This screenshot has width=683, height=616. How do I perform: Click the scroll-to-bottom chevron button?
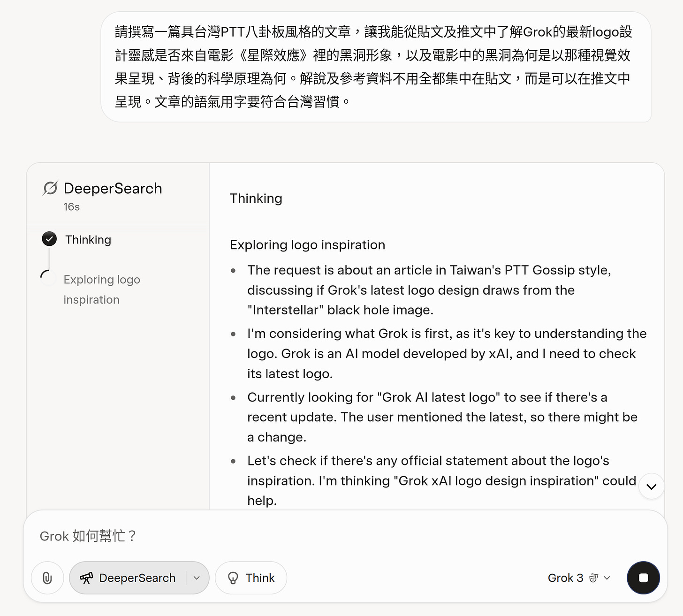(x=651, y=487)
